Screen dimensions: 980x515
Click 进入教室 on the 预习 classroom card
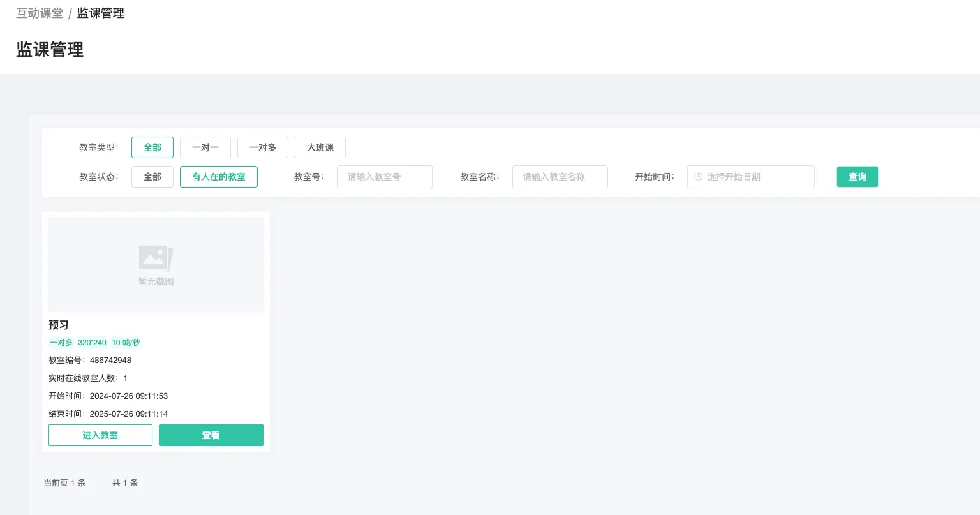[x=100, y=435]
